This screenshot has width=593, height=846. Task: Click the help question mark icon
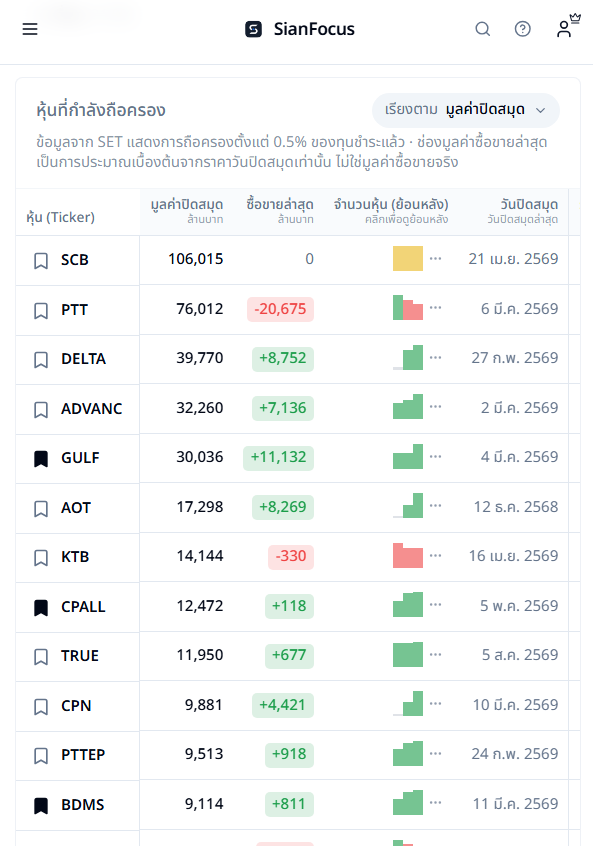(522, 29)
